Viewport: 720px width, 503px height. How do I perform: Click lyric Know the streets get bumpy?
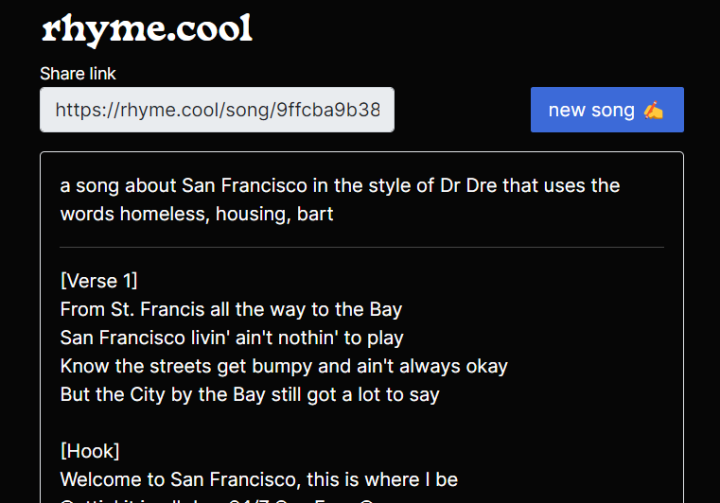284,366
